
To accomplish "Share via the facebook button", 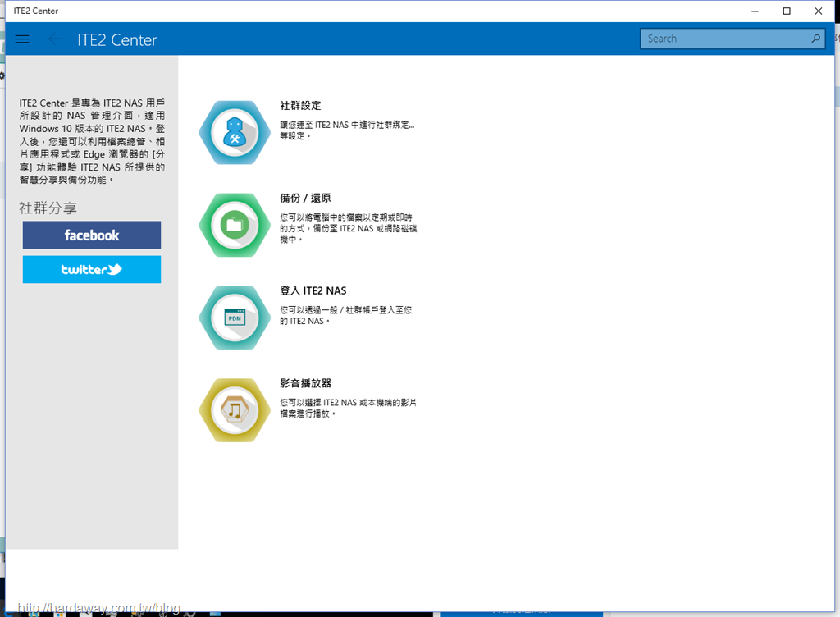I will coord(92,235).
